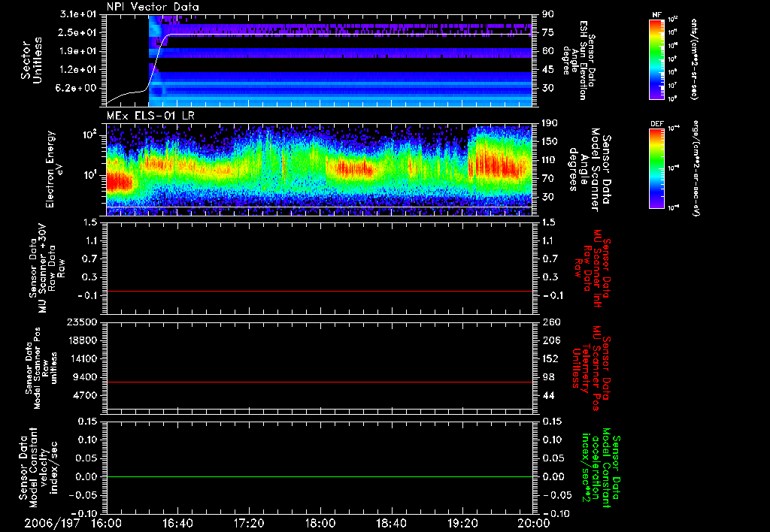Viewport: 770px width, 532px height.
Task: Click the ergs/(cm**2-sr-sec-eV) units label
Action: (696, 168)
